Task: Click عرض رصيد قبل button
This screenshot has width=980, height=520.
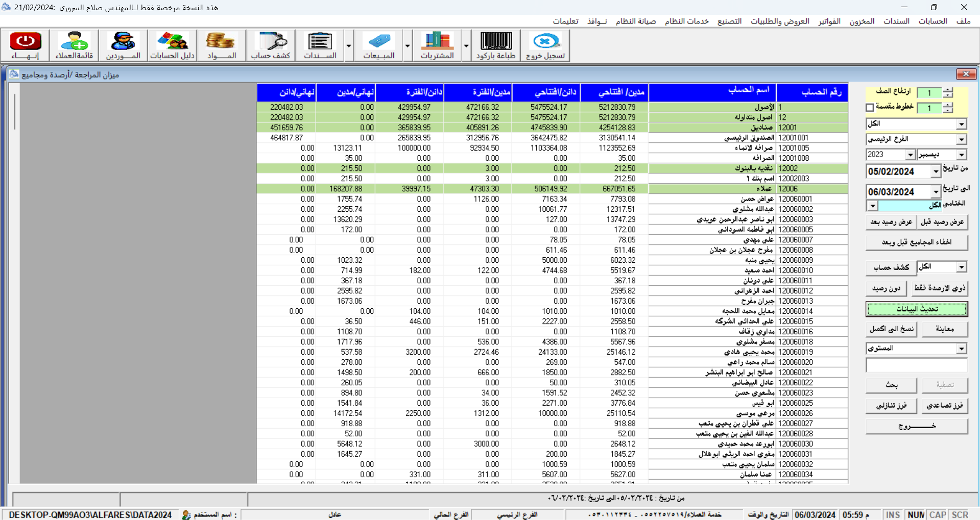Action: (942, 222)
